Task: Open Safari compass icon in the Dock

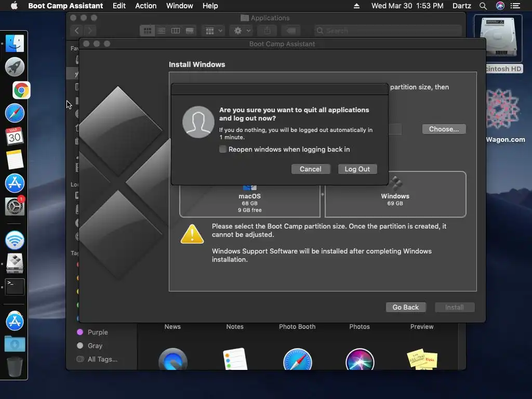Action: [15, 113]
